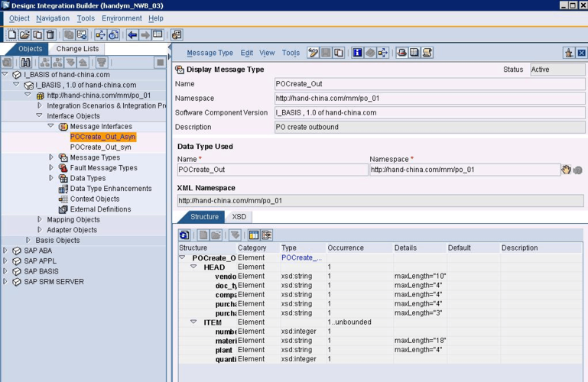Click the where-used arrows icon in main toolbar
The image size is (588, 382).
(x=100, y=35)
